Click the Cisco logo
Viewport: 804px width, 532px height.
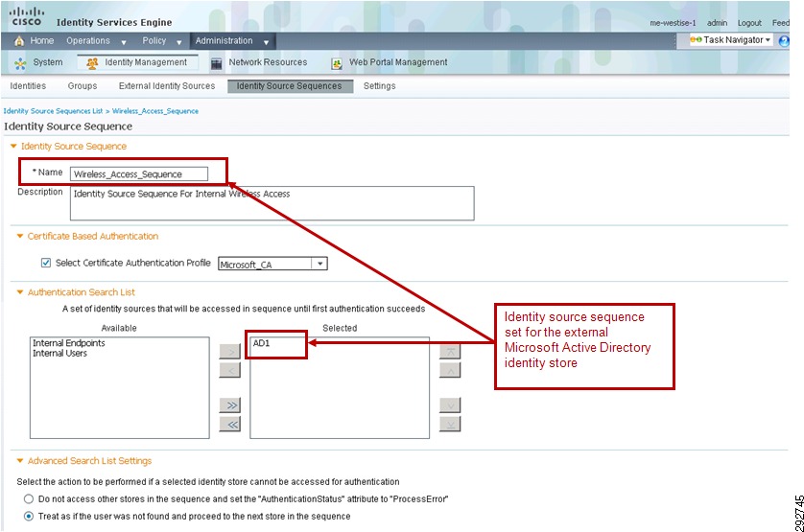(x=27, y=16)
